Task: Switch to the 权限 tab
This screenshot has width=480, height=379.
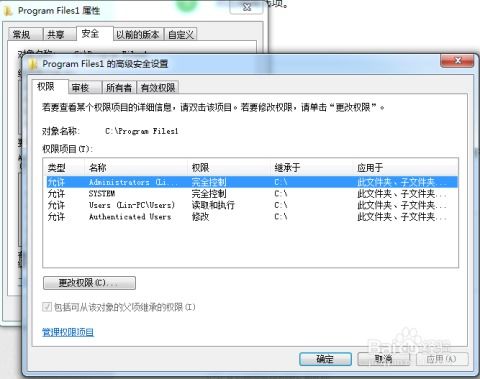Action: pyautogui.click(x=49, y=87)
